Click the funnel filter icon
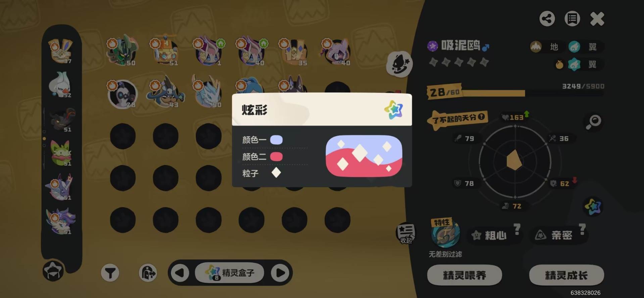The height and width of the screenshot is (298, 644). click(110, 273)
